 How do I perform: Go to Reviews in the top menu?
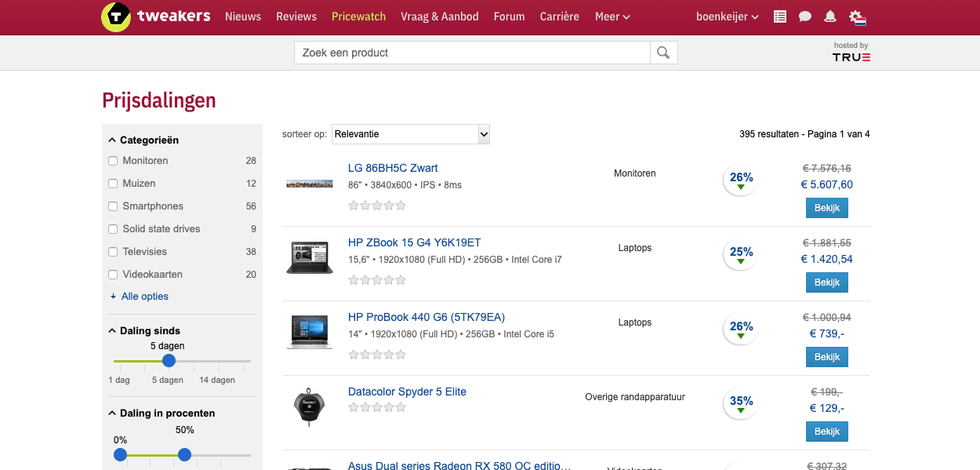(x=296, y=17)
